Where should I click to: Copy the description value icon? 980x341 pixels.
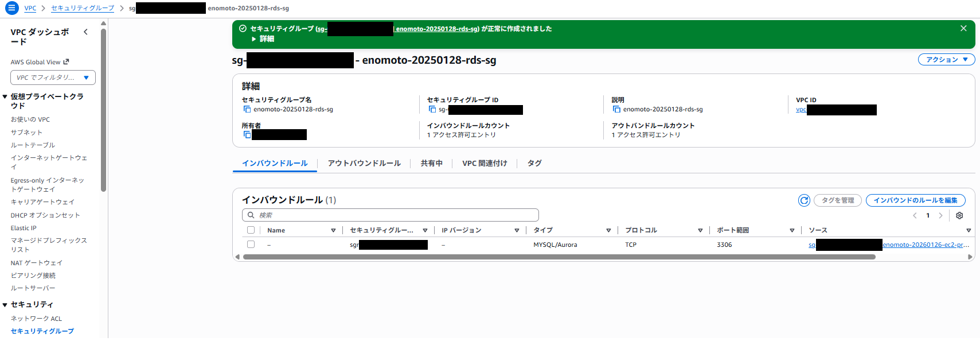click(616, 109)
